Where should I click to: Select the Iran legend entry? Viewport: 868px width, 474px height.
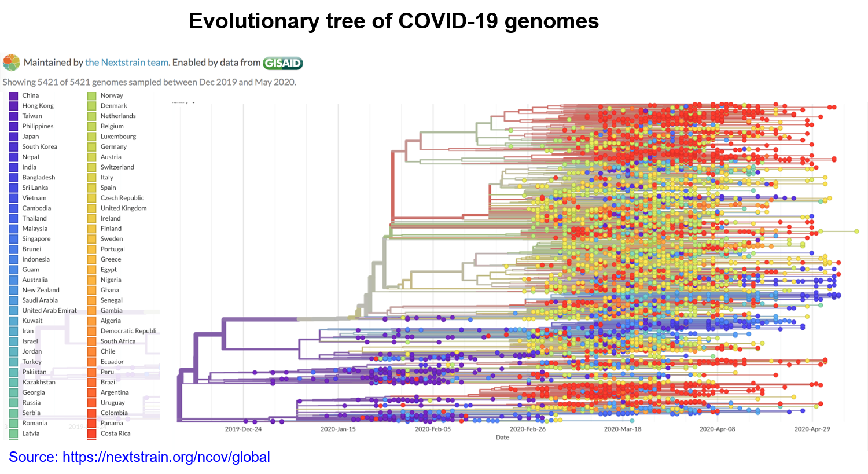[x=28, y=331]
